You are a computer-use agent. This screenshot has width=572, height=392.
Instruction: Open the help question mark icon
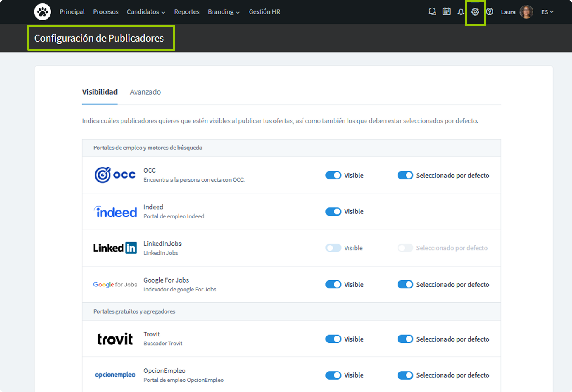490,12
